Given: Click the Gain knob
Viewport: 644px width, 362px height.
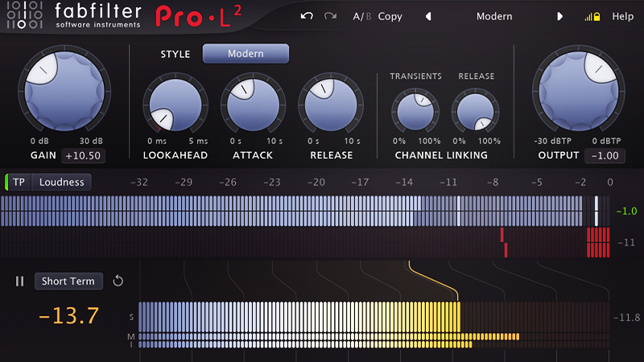Looking at the screenshot, I should click(64, 91).
